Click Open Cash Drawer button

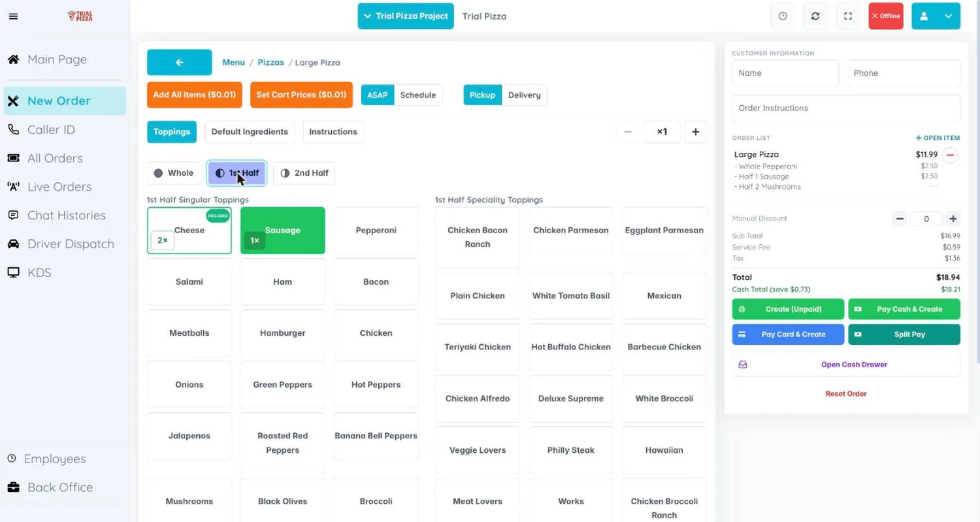point(846,365)
